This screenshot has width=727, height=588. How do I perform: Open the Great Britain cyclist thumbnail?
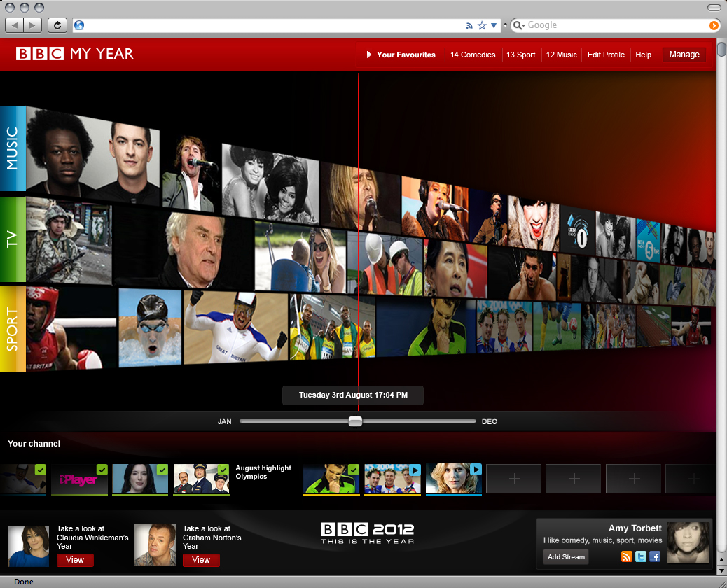(235, 327)
